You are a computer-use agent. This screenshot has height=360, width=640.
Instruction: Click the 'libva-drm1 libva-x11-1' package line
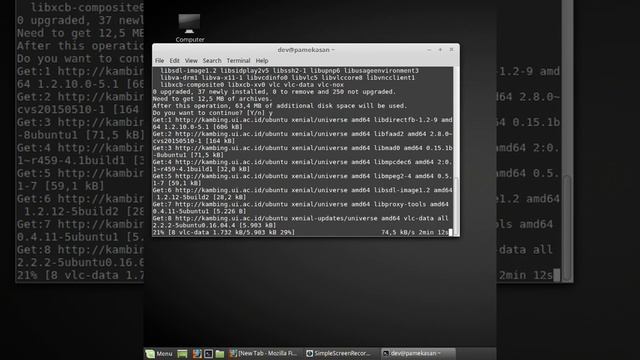(287, 78)
